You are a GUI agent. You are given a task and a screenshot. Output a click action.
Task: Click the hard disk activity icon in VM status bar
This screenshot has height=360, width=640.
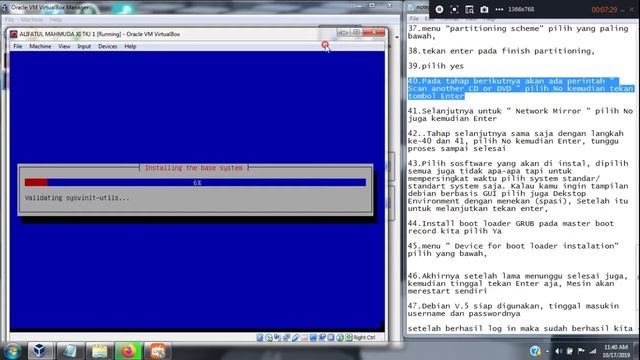[x=260, y=338]
